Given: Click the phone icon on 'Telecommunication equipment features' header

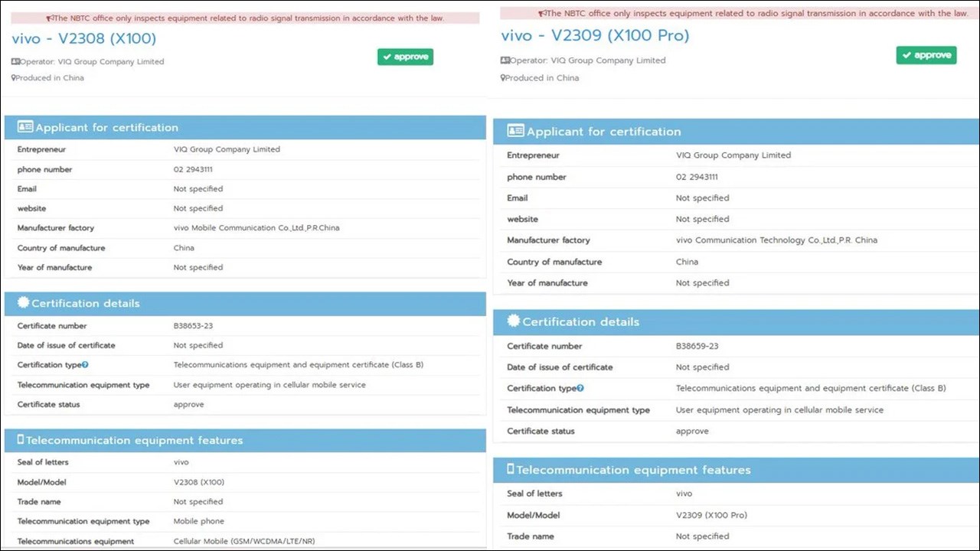Looking at the screenshot, I should tap(21, 440).
